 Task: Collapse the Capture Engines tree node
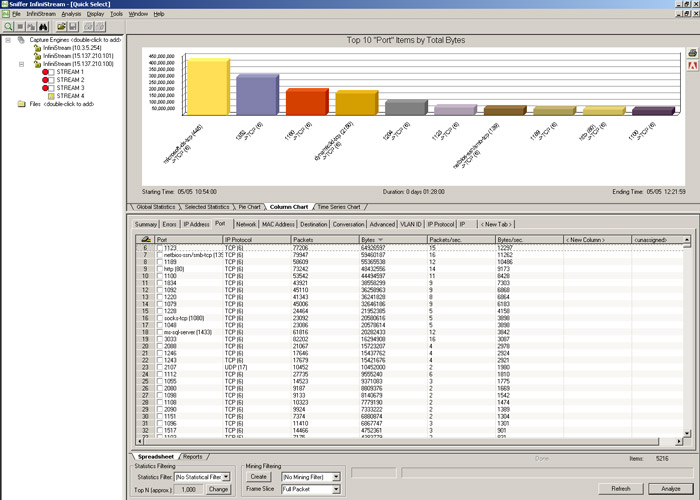[8, 40]
